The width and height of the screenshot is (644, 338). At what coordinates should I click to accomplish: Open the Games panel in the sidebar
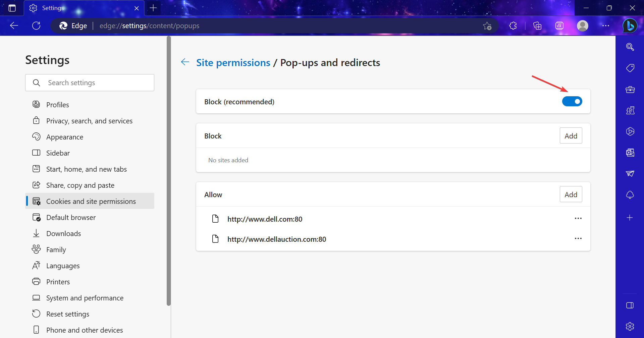click(630, 110)
